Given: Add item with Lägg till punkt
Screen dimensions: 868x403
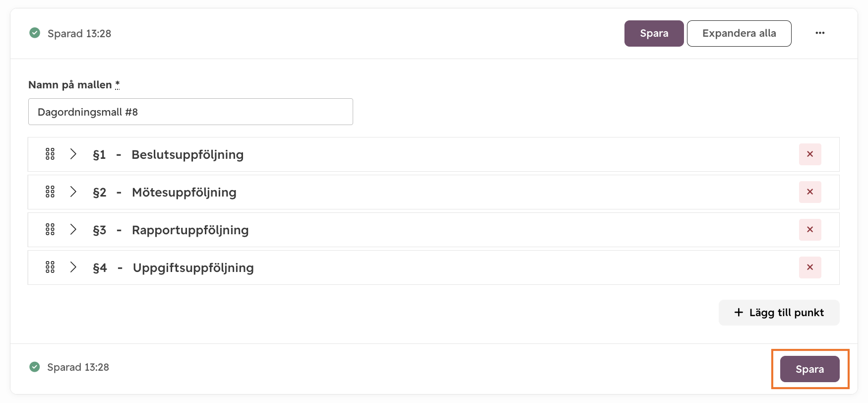Looking at the screenshot, I should [x=779, y=313].
